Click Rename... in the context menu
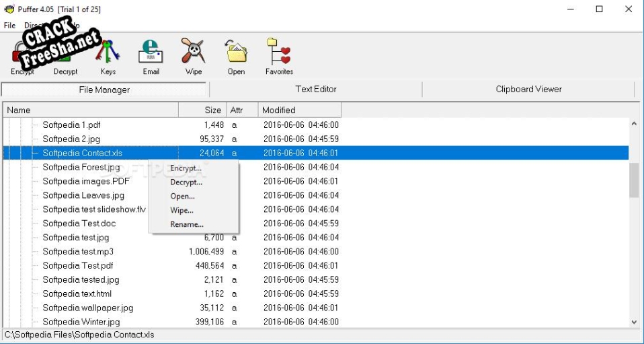Image resolution: width=644 pixels, height=344 pixels. point(186,224)
